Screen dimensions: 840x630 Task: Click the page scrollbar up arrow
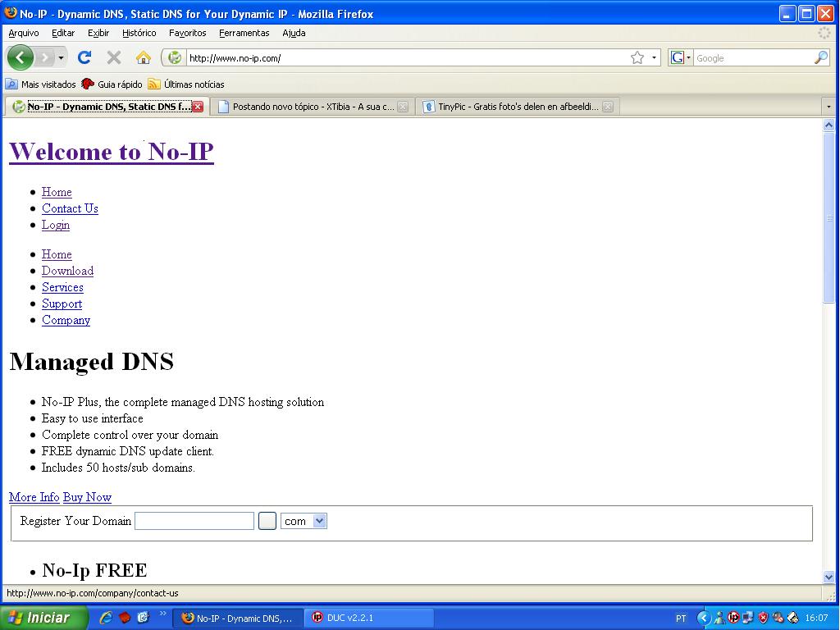pos(829,126)
